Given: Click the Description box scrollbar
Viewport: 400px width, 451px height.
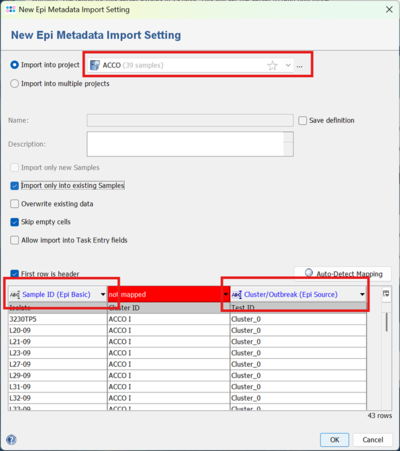Looking at the screenshot, I should click(x=288, y=144).
